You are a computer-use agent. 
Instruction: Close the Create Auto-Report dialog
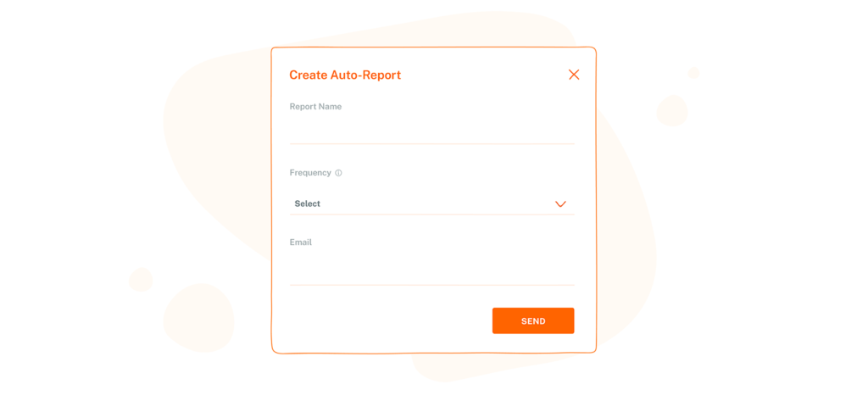point(574,75)
